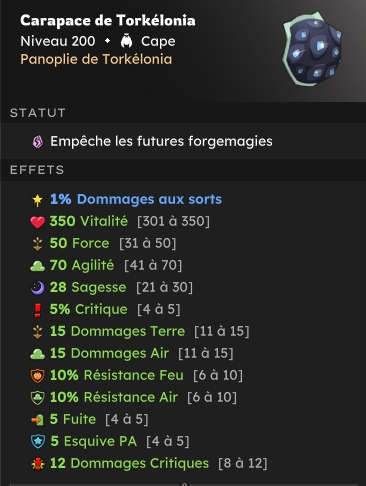Image resolution: width=366 pixels, height=486 pixels.
Task: Click the Résistance Feu shield icon
Action: coord(37,376)
